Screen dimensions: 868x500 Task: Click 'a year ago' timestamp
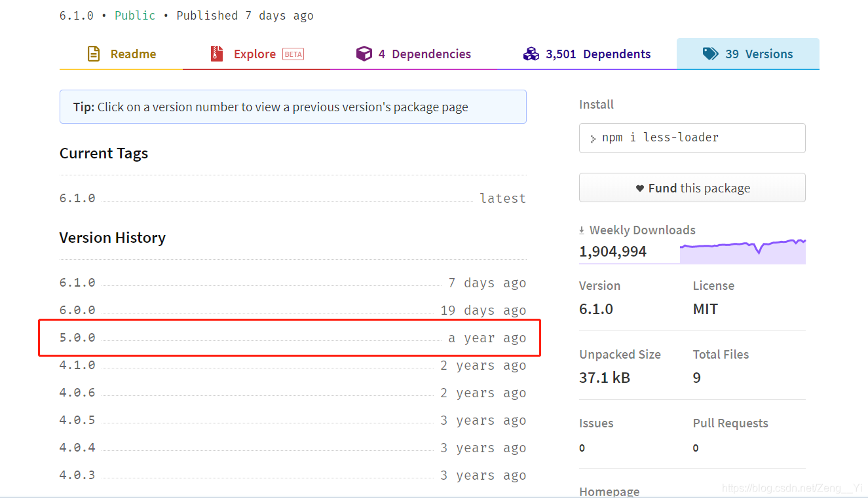pos(487,338)
